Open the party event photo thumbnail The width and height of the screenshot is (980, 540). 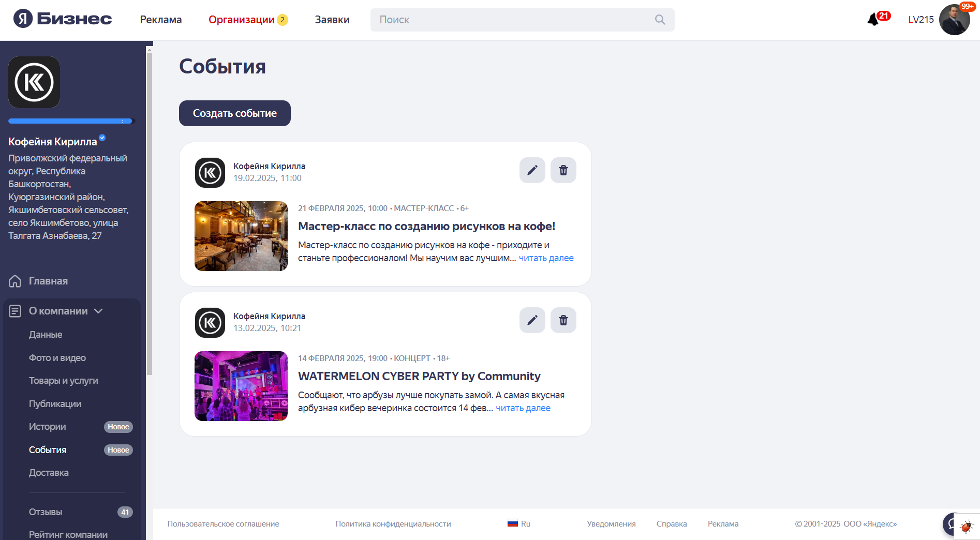tap(241, 386)
